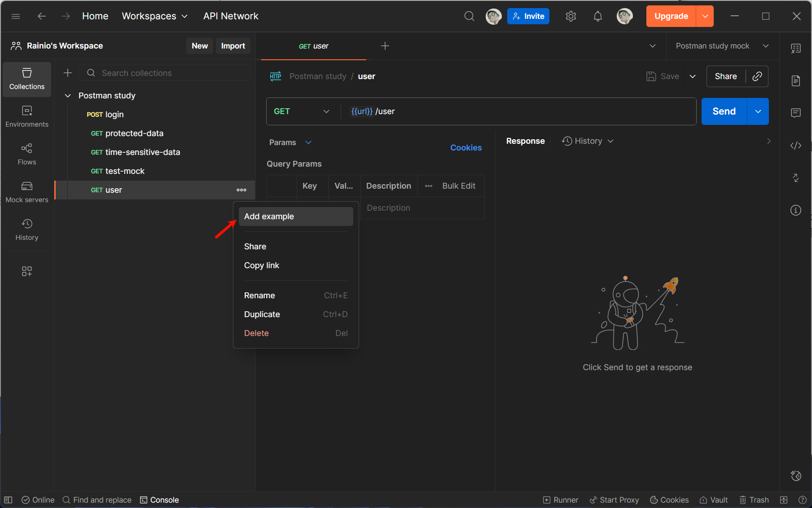
Task: Collapse the Postman study collection
Action: (68, 96)
